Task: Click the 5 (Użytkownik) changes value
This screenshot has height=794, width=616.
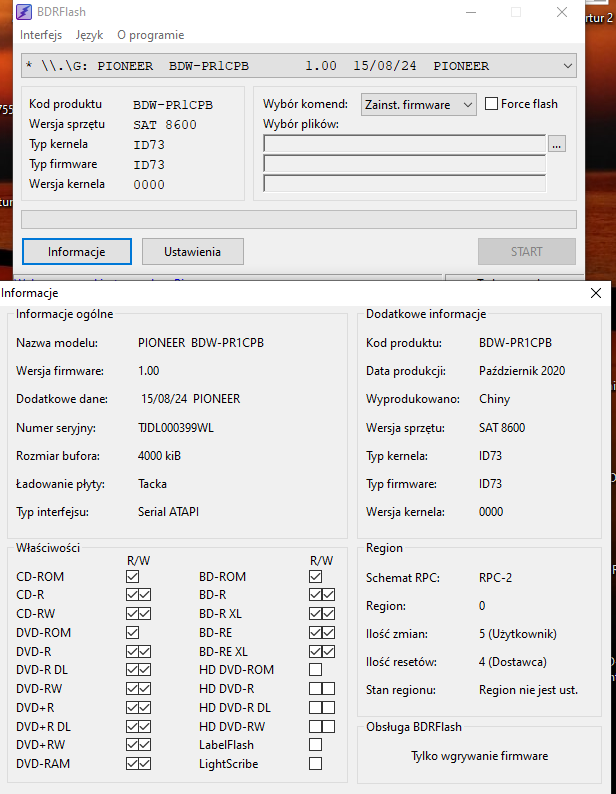Action: [518, 634]
